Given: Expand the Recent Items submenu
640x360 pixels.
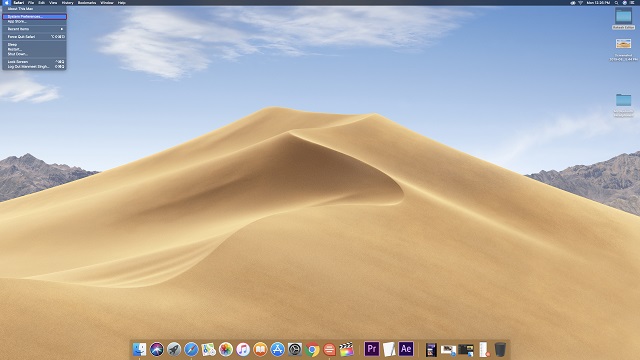Looking at the screenshot, I should pyautogui.click(x=34, y=29).
